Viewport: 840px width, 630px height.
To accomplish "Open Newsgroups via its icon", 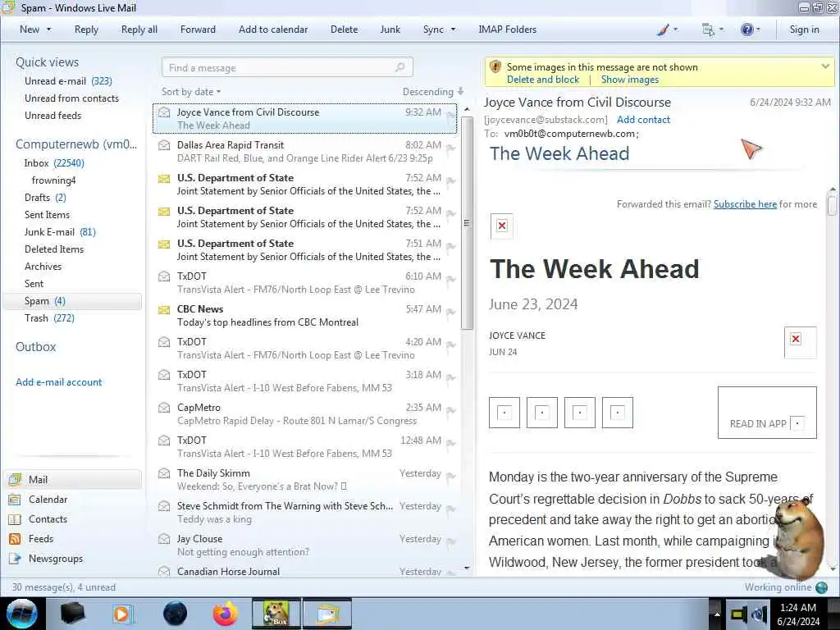I will (x=15, y=558).
